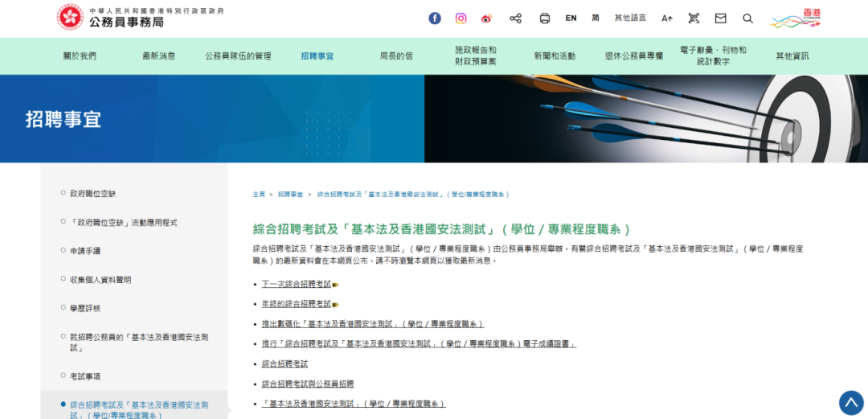This screenshot has height=419, width=868.
Task: Open the 下一次綜合招聘考試 link
Action: [x=296, y=285]
